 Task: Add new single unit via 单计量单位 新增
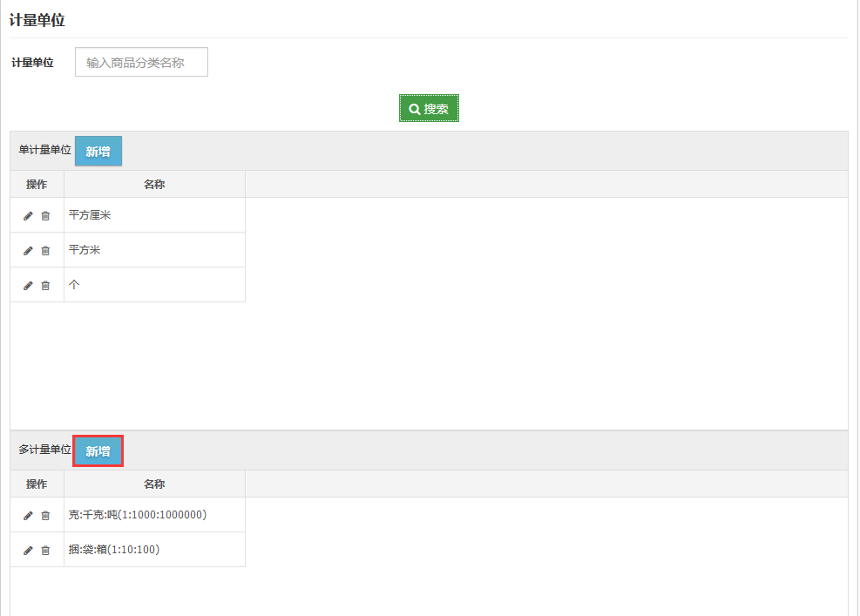coord(98,152)
